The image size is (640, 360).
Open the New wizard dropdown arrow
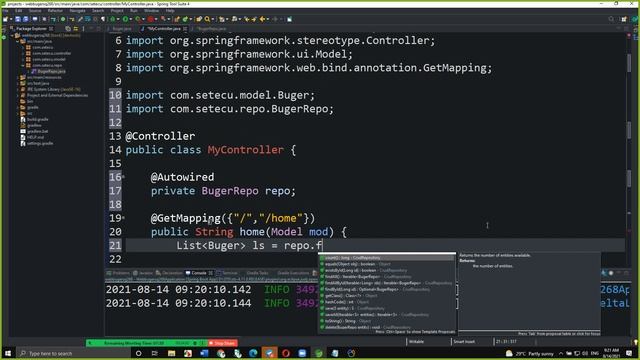(x=10, y=19)
